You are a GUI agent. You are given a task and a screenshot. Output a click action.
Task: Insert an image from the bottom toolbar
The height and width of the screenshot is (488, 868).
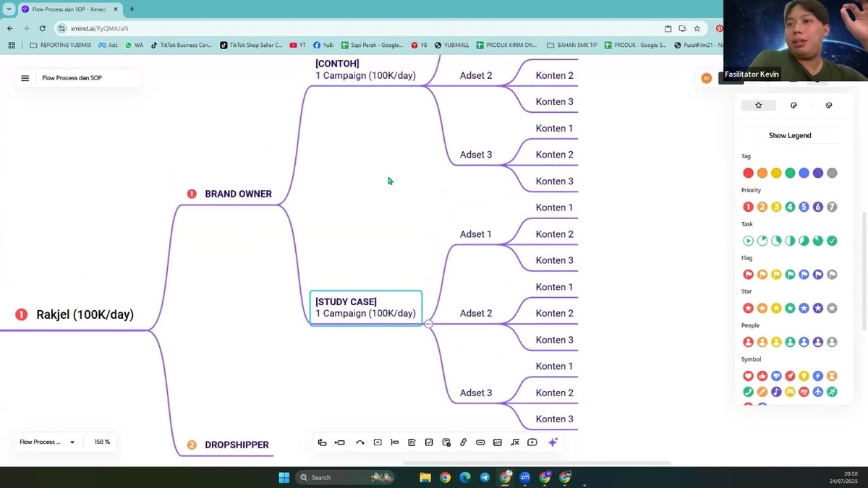pos(498,442)
